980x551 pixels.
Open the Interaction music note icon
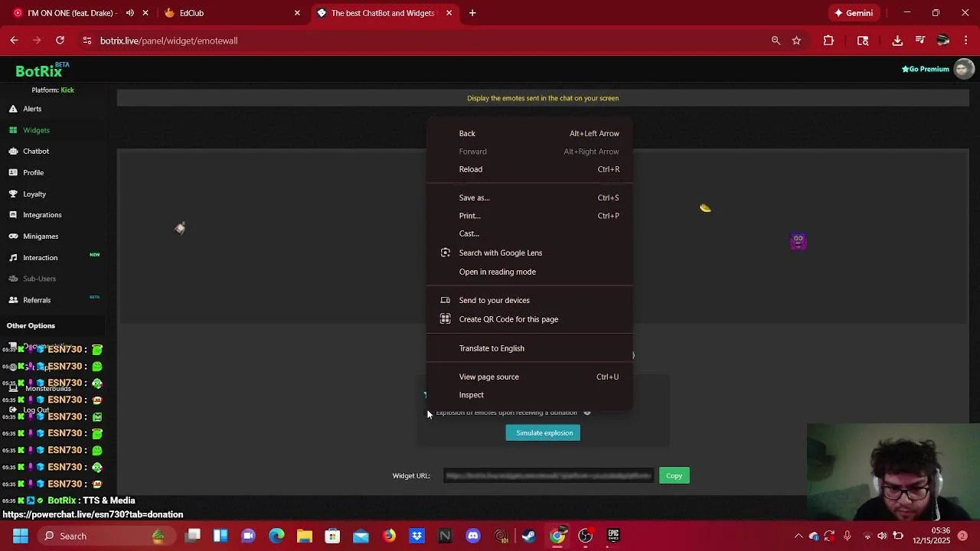click(x=13, y=258)
